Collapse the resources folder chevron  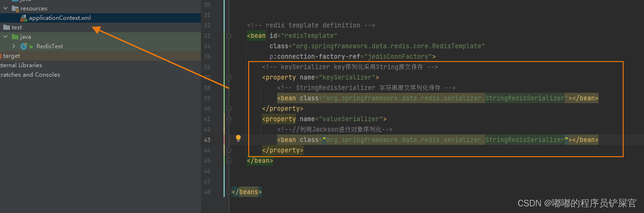pyautogui.click(x=6, y=9)
